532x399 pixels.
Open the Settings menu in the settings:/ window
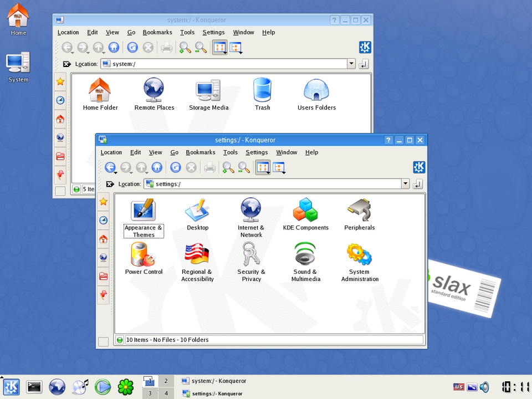click(x=257, y=152)
